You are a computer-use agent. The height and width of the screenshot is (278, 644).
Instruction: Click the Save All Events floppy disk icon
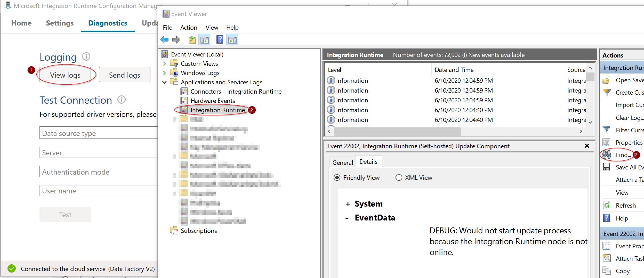607,167
